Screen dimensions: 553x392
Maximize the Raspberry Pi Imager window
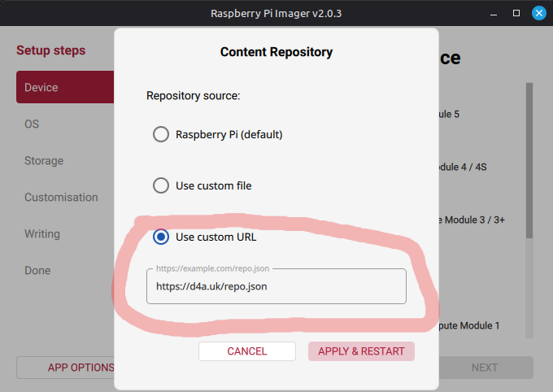516,13
